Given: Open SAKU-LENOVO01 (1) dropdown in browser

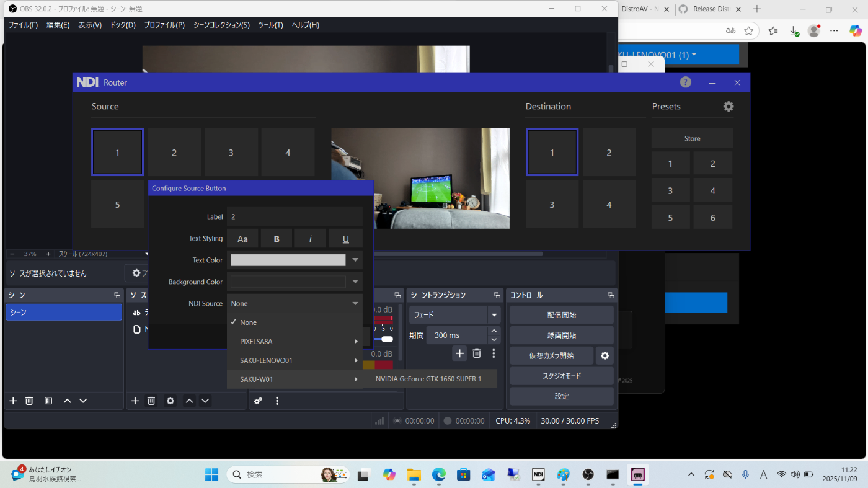Looking at the screenshot, I should (678, 55).
